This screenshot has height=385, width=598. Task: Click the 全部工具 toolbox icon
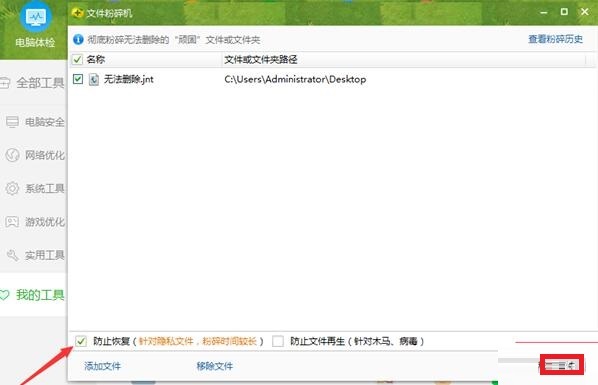click(x=5, y=83)
